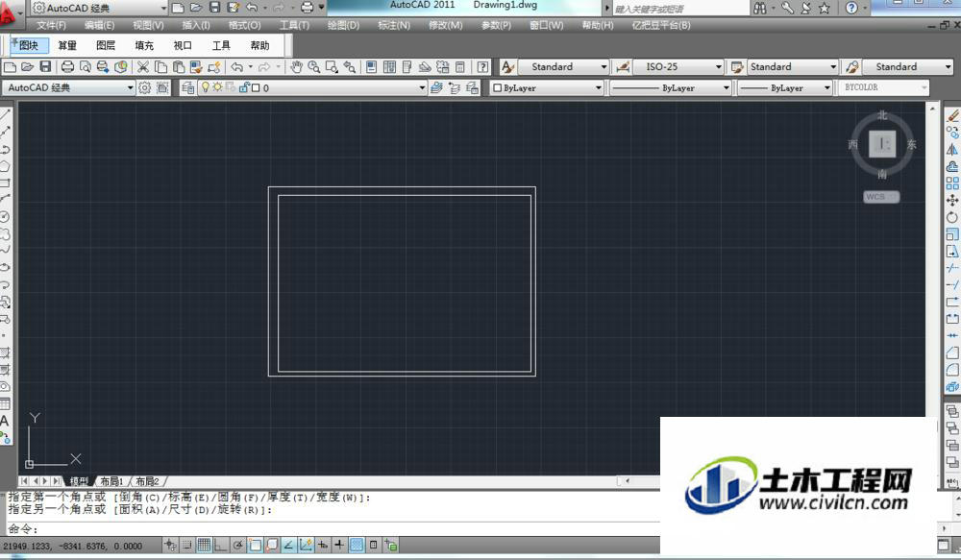
Task: Click the Text Style icon
Action: pyautogui.click(x=507, y=67)
